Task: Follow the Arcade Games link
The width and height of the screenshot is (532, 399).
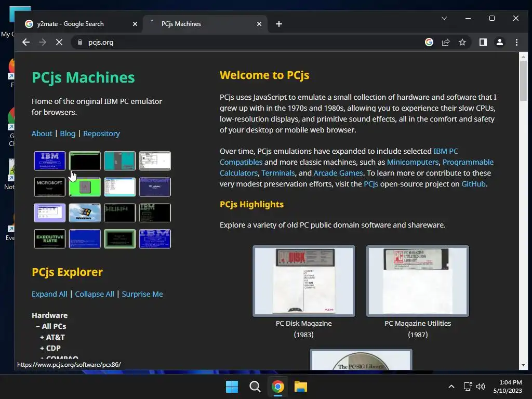Action: click(338, 173)
